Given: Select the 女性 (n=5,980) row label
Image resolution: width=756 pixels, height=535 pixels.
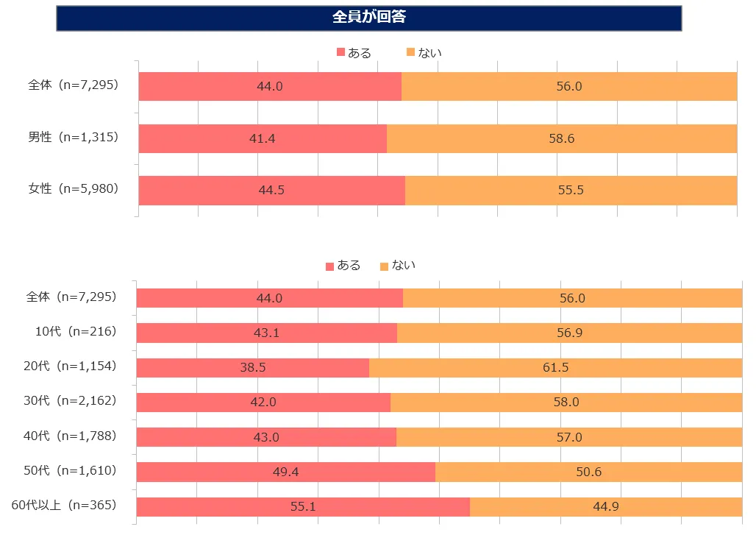Looking at the screenshot, I should [74, 189].
